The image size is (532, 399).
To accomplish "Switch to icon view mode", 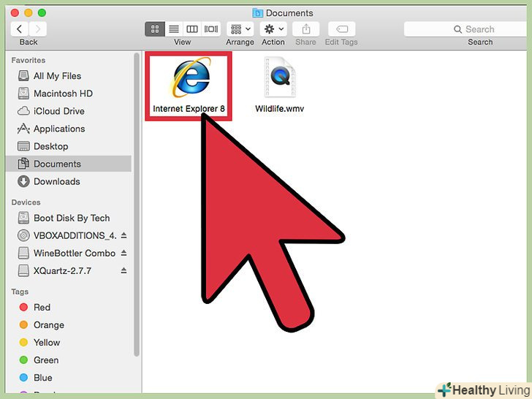I will 155,29.
